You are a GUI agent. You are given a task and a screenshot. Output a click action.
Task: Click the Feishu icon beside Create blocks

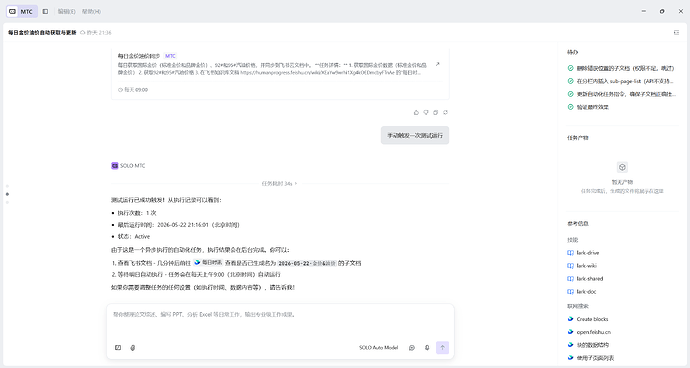click(571, 319)
